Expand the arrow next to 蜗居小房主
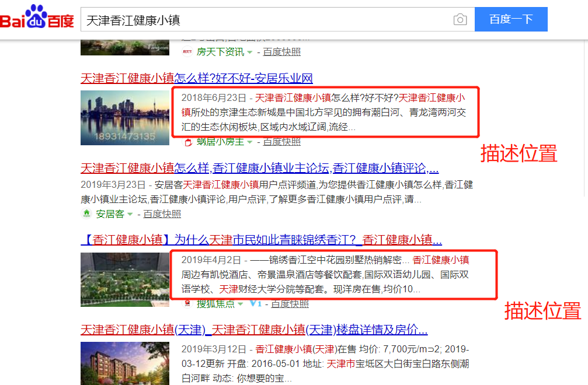This screenshot has width=588, height=385. [x=250, y=142]
